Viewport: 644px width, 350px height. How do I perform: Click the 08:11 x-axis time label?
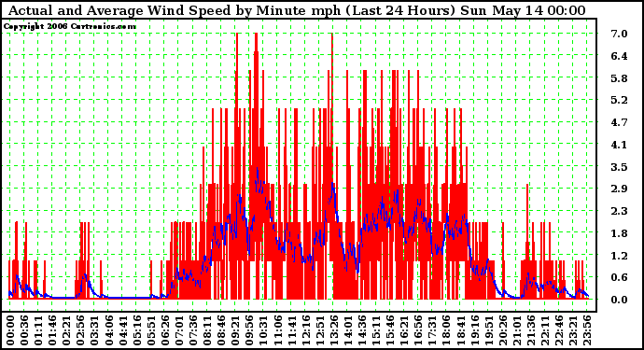click(206, 330)
